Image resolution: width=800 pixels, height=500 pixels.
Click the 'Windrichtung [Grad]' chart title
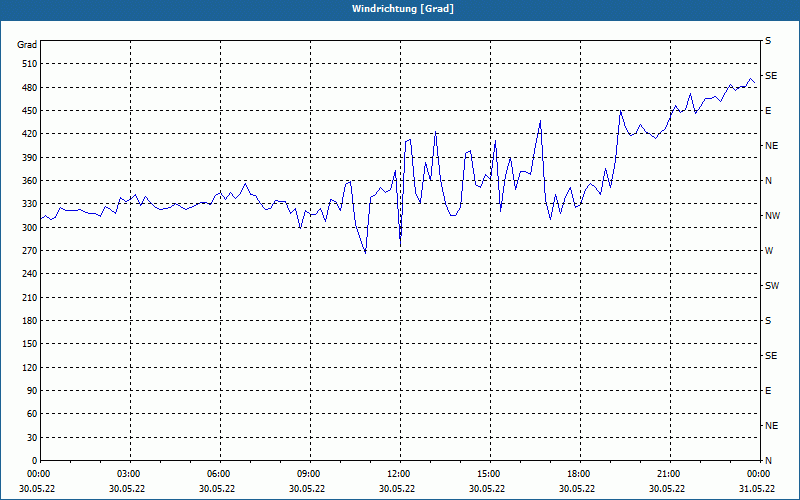click(x=403, y=9)
